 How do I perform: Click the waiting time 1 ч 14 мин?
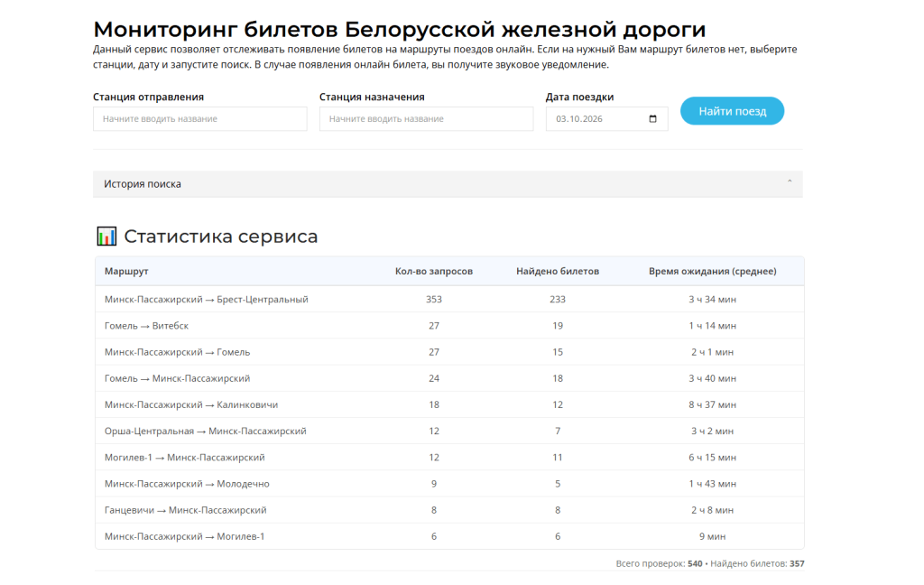click(713, 326)
